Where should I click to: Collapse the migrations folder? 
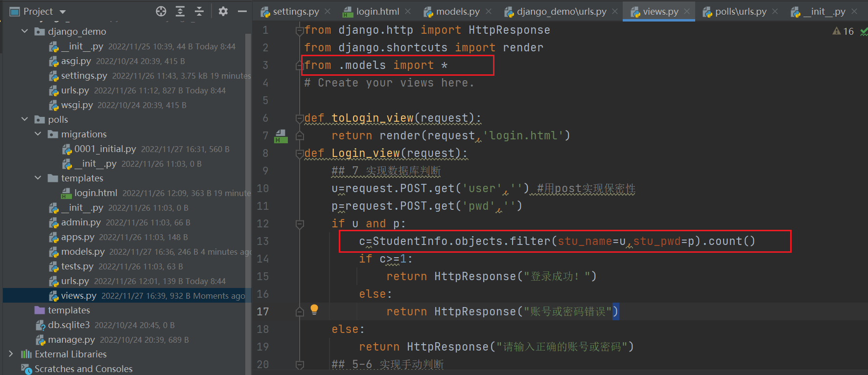[x=38, y=134]
